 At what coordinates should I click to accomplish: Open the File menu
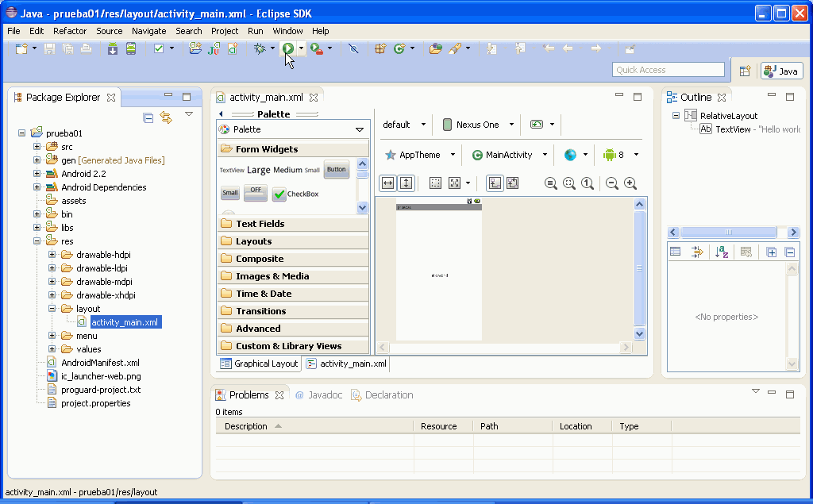tap(13, 31)
